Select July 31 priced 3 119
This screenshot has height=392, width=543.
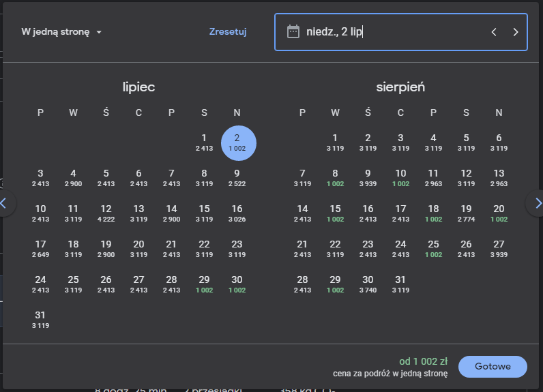pyautogui.click(x=40, y=320)
